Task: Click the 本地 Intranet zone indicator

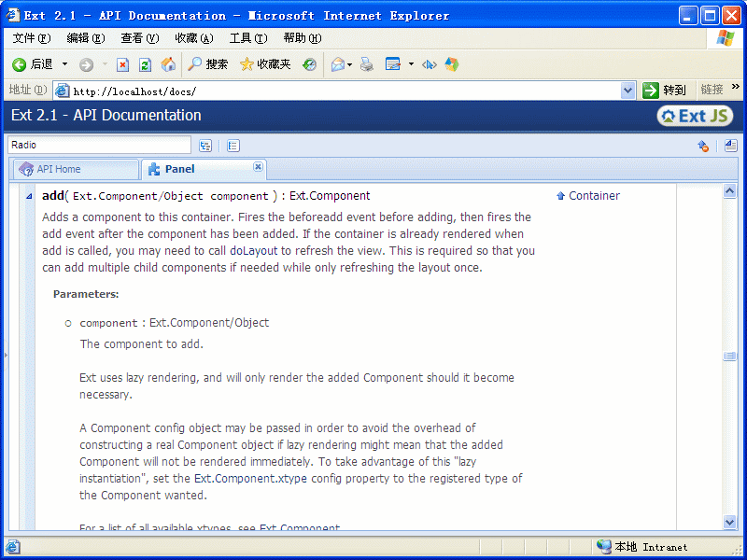Action: 642,547
